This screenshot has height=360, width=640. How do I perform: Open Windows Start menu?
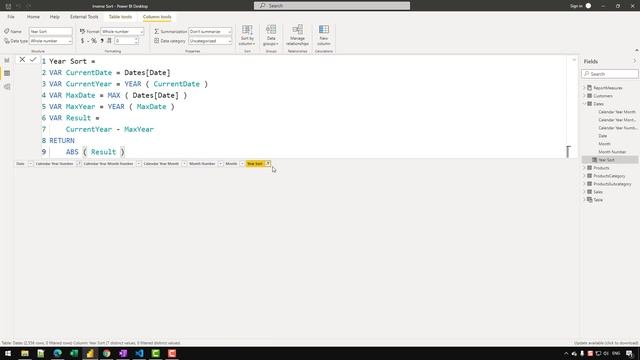(x=8, y=353)
